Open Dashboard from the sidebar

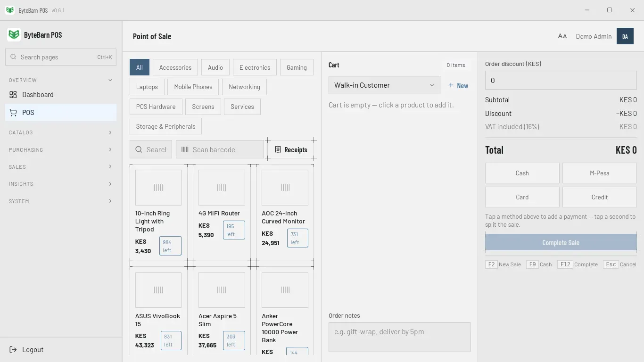pyautogui.click(x=61, y=95)
